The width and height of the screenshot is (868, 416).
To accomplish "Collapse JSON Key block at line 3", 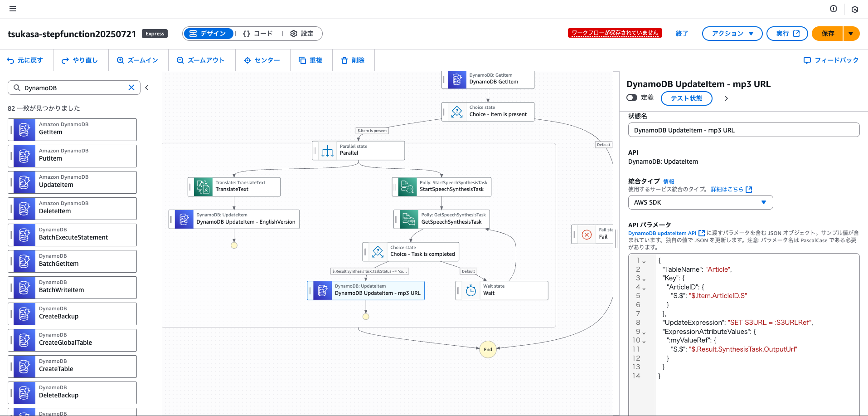I will pos(644,279).
